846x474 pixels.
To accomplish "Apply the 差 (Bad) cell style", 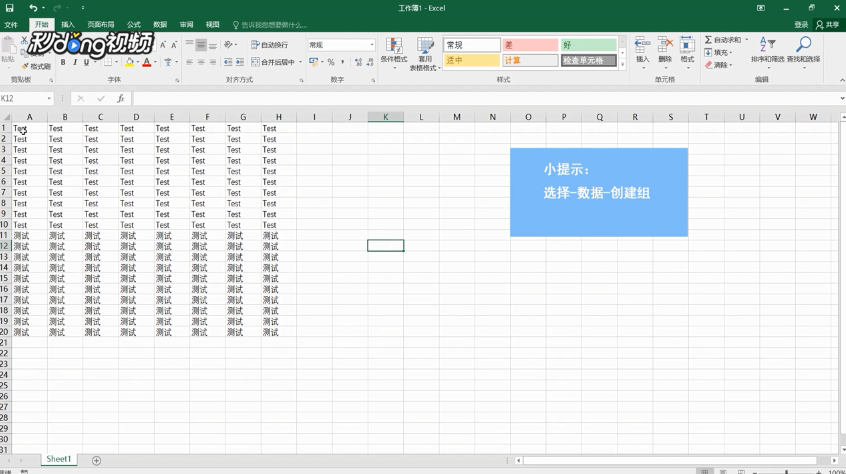I will 530,45.
